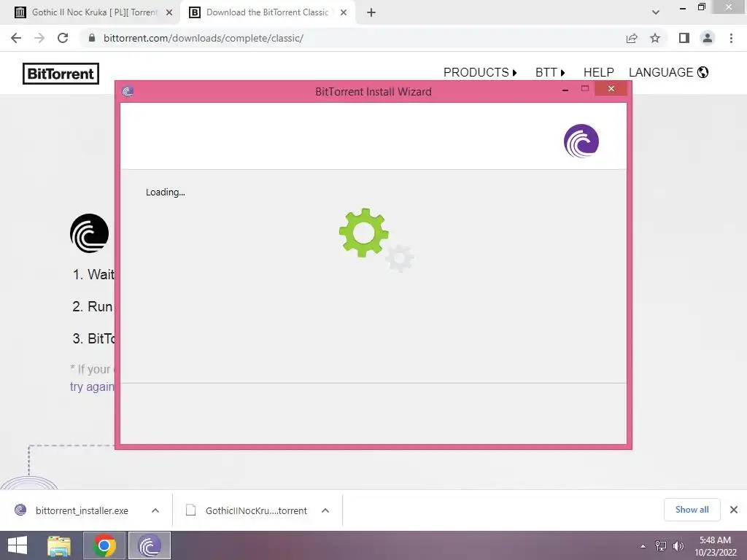Click Show all downloads button
The image size is (747, 560).
[x=692, y=510]
